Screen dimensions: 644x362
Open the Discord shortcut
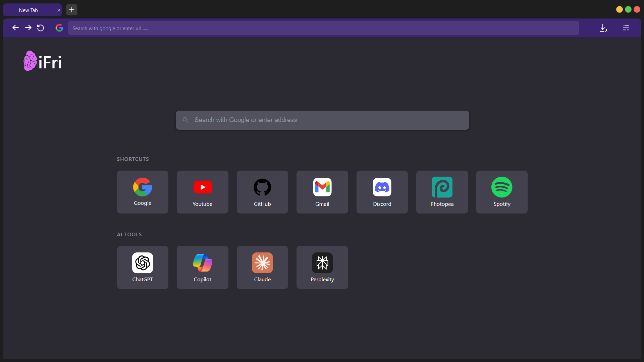click(382, 192)
